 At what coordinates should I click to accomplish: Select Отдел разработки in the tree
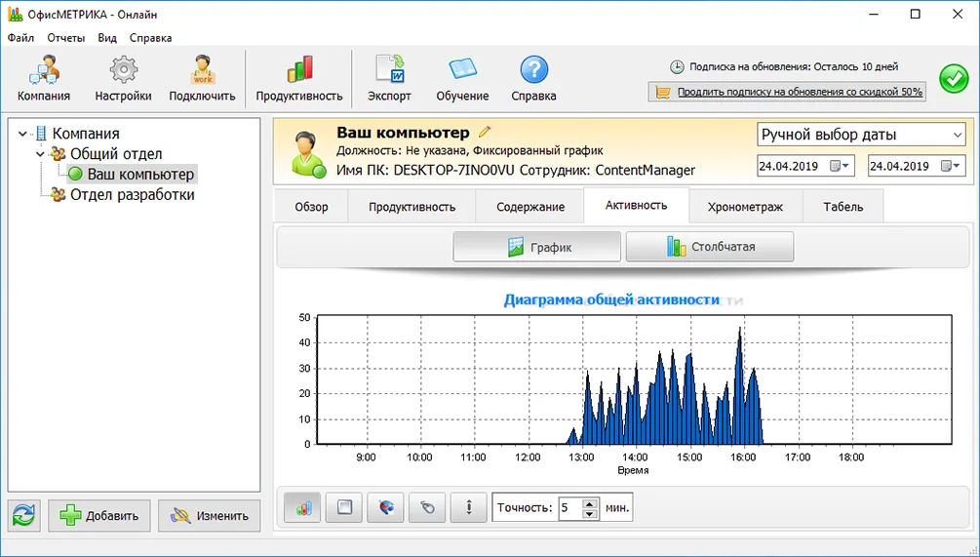[x=132, y=195]
